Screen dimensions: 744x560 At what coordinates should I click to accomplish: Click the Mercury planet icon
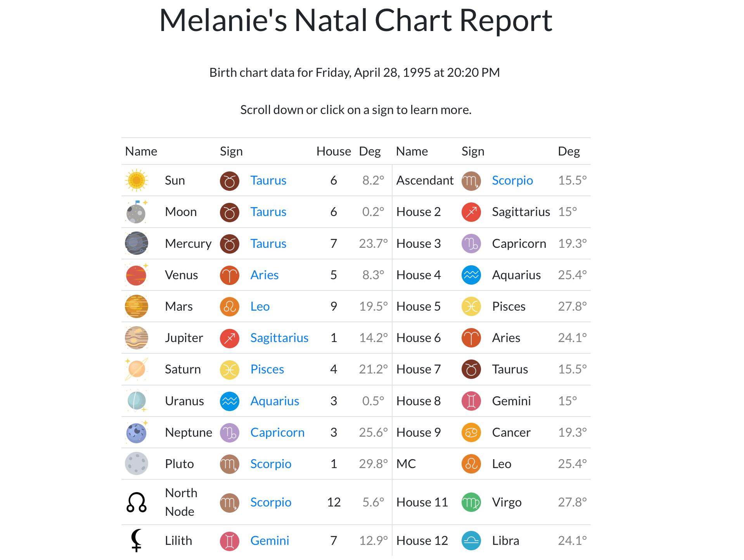[x=137, y=243]
